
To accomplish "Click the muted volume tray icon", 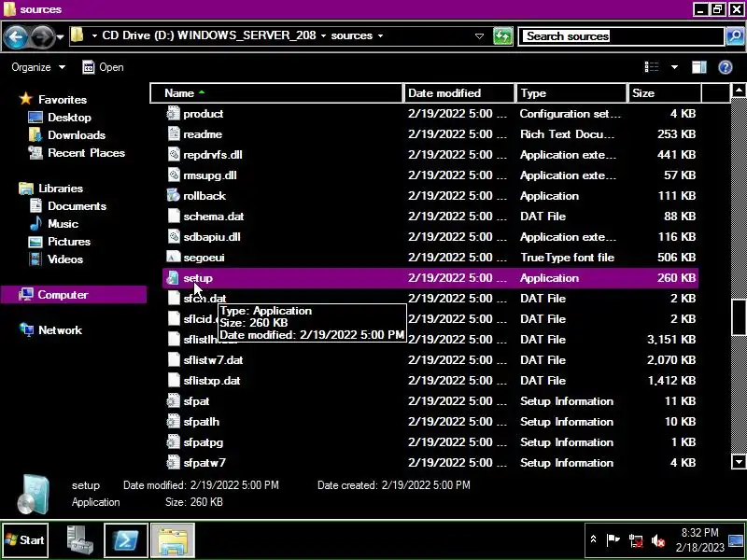I will [658, 540].
